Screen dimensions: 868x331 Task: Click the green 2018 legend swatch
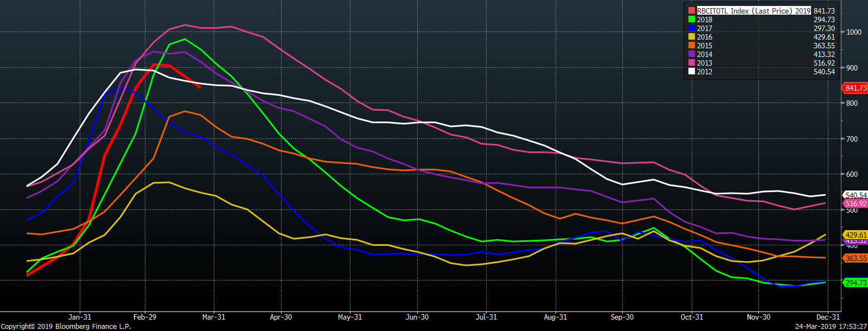coord(692,20)
